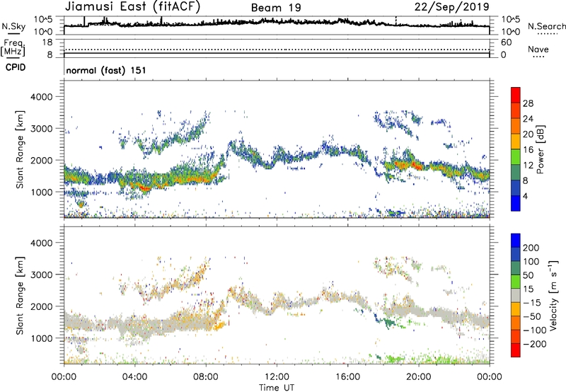Click the green velocity patch near 18:00

coord(389,322)
